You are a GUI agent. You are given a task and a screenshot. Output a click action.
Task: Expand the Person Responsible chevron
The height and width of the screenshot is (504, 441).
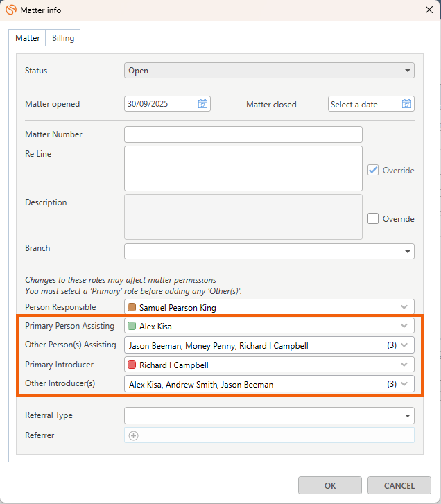coord(404,306)
